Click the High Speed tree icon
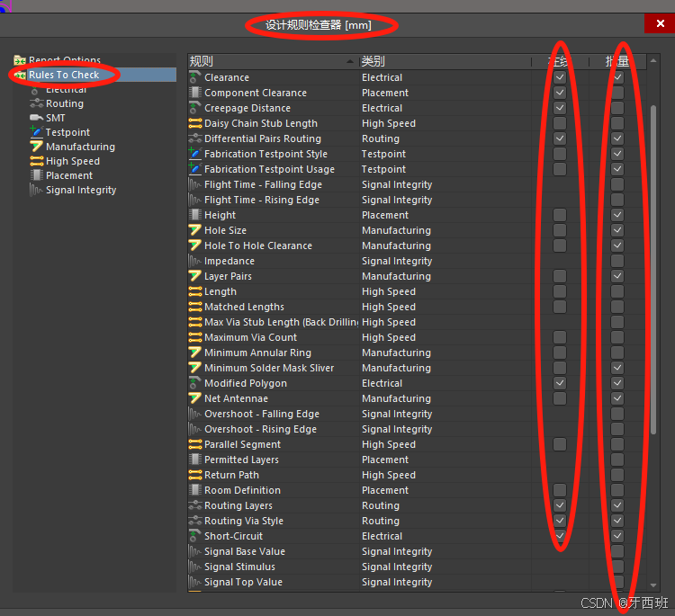Viewport: 675px width, 616px height. 37,161
